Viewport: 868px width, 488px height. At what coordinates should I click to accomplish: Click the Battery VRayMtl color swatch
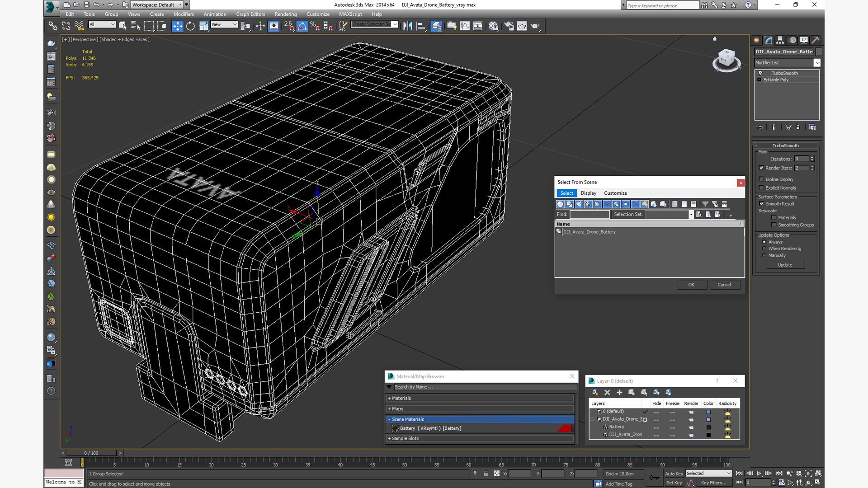(x=566, y=428)
